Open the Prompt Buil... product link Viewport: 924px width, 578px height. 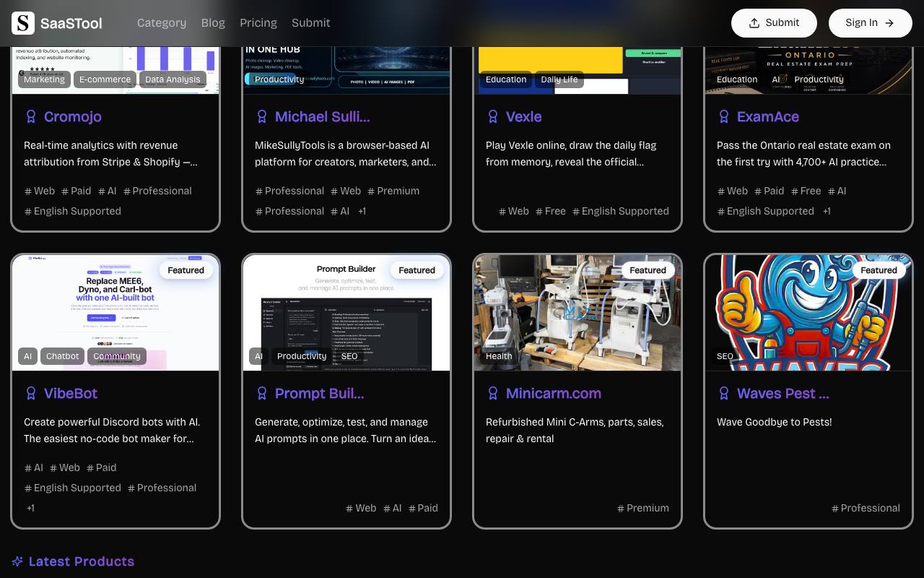tap(319, 393)
